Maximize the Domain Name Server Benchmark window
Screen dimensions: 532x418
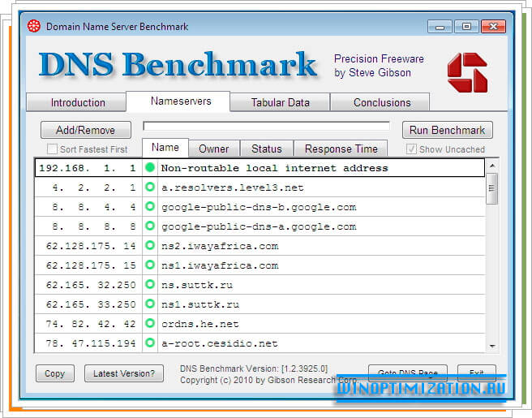(x=466, y=27)
